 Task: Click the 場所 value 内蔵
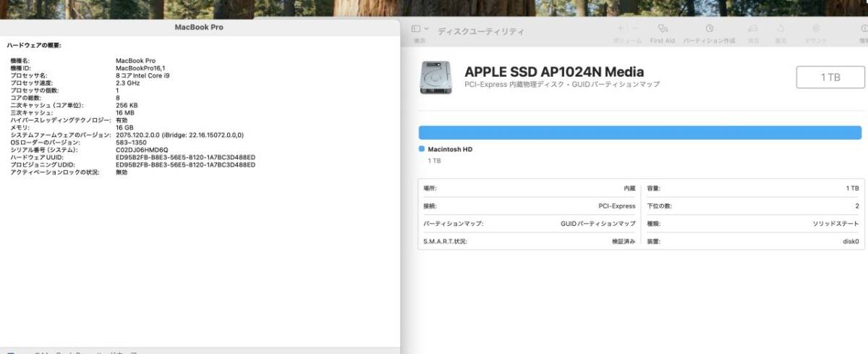pyautogui.click(x=629, y=188)
